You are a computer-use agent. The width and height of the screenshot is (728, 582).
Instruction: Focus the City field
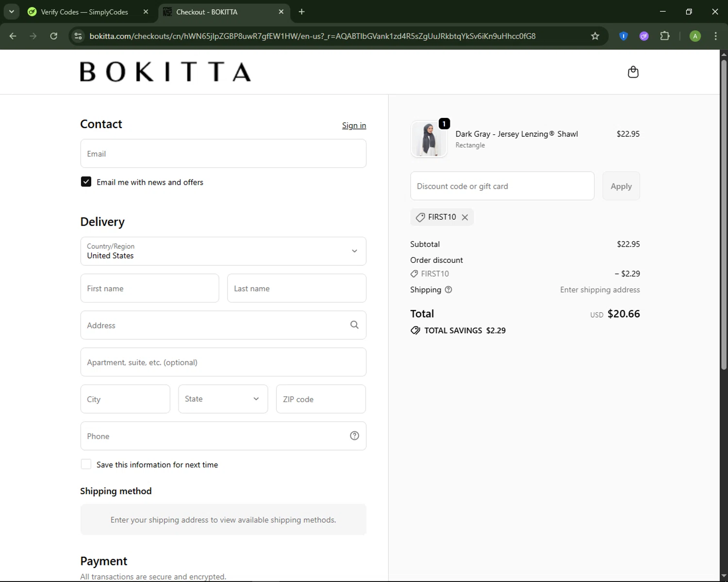[125, 399]
